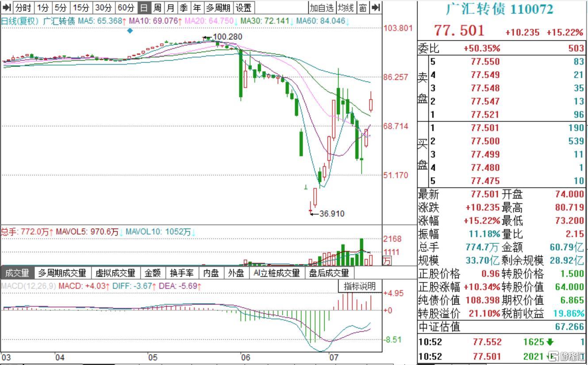
Task: Select the 多周期成交量 indicator tab
Action: tap(62, 273)
